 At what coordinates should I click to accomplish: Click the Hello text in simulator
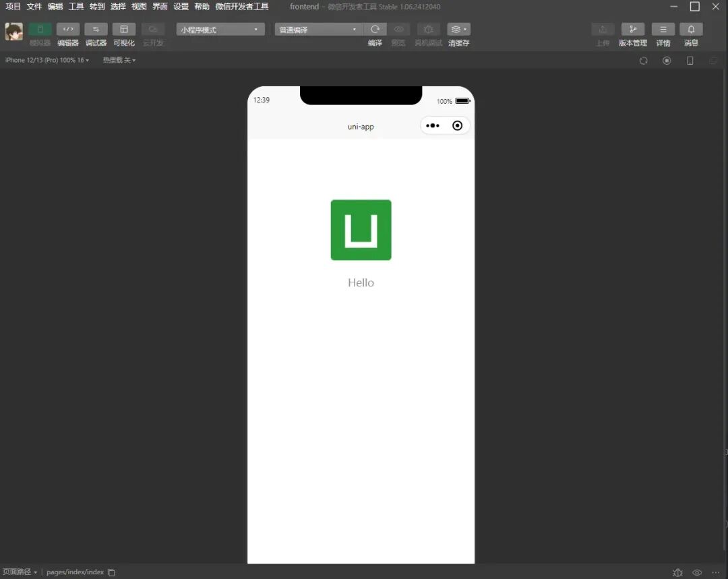point(361,283)
